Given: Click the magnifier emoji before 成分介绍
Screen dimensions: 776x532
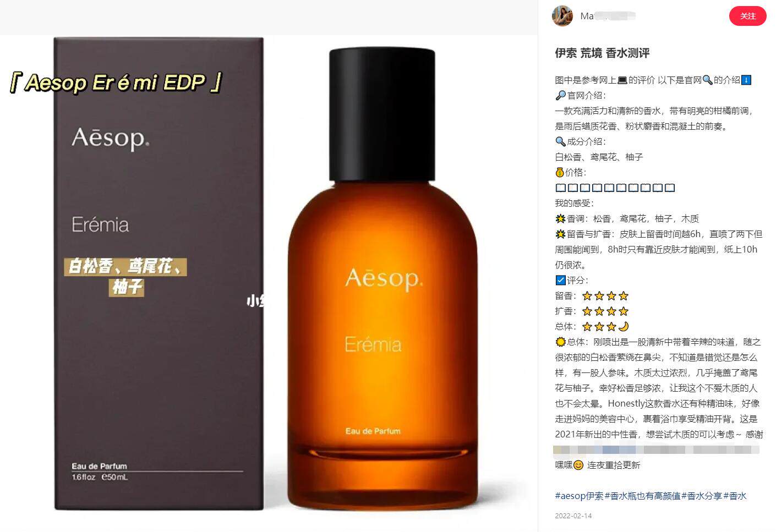Looking at the screenshot, I should tap(560, 141).
